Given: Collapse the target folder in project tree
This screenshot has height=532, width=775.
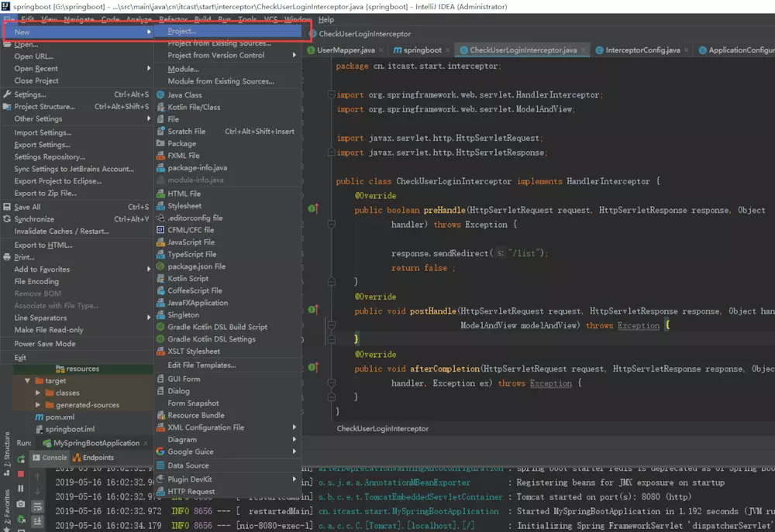Looking at the screenshot, I should 27,381.
